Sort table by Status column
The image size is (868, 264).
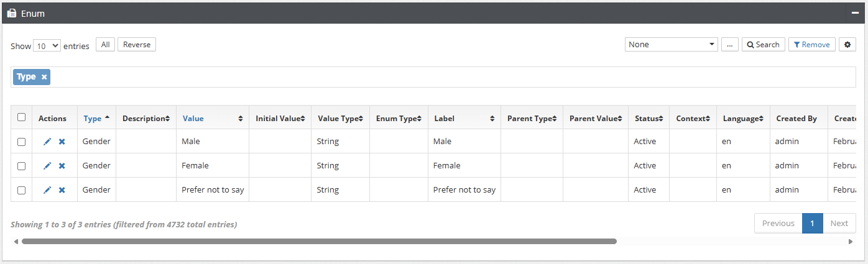(x=648, y=118)
